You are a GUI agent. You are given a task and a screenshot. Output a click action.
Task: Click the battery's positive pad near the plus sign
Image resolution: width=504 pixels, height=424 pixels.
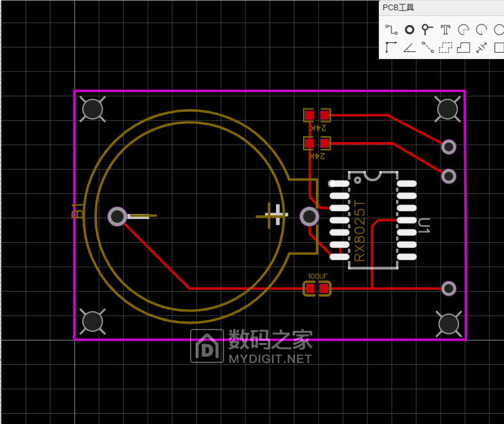(x=309, y=216)
